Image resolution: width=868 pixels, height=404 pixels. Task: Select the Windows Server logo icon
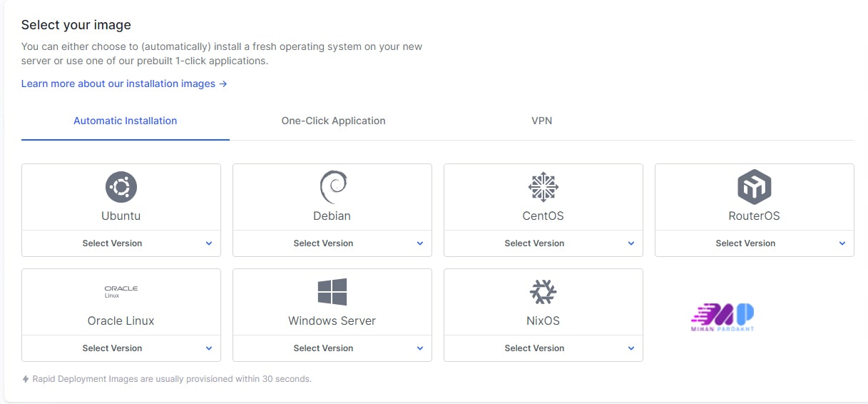pos(332,292)
